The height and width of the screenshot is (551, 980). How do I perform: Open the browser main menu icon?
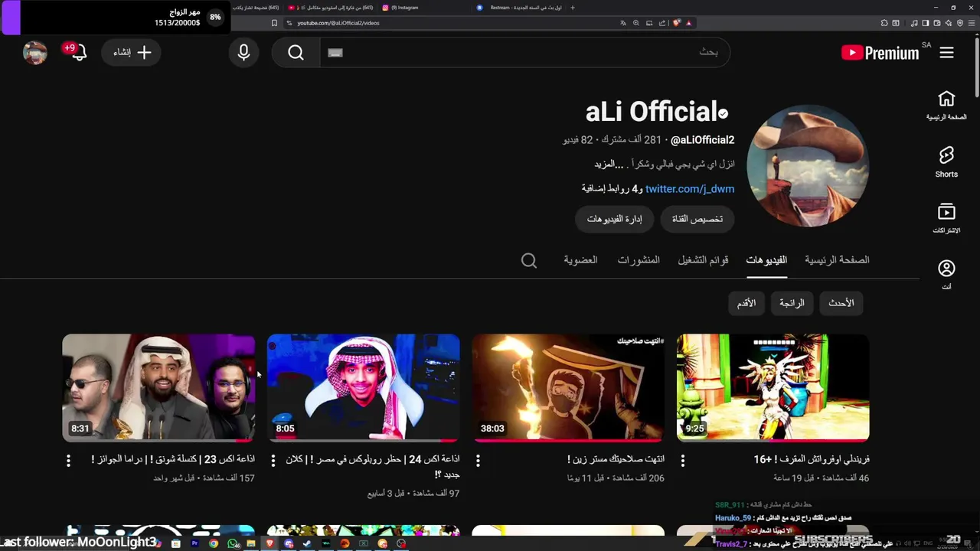tap(971, 23)
